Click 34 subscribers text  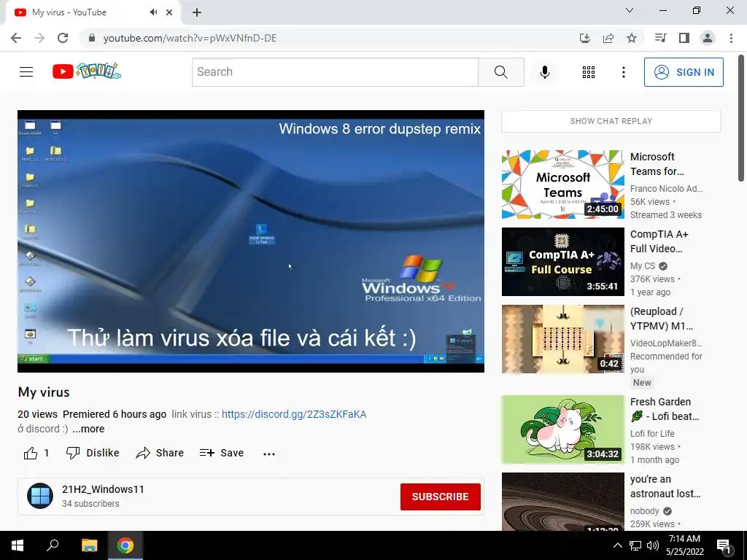(90, 503)
